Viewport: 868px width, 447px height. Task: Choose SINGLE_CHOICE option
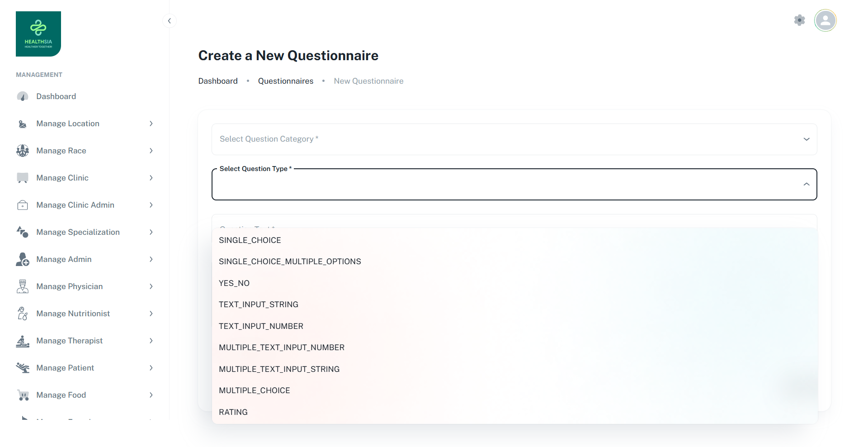coord(250,240)
